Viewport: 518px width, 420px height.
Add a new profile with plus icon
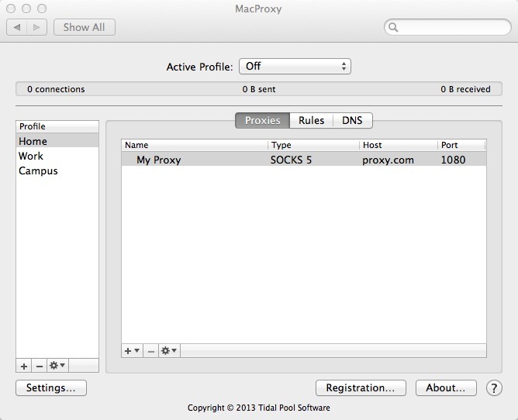pyautogui.click(x=24, y=366)
